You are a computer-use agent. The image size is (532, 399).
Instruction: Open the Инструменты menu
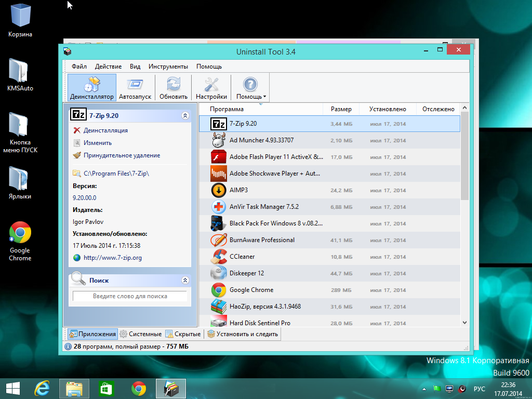click(x=168, y=66)
